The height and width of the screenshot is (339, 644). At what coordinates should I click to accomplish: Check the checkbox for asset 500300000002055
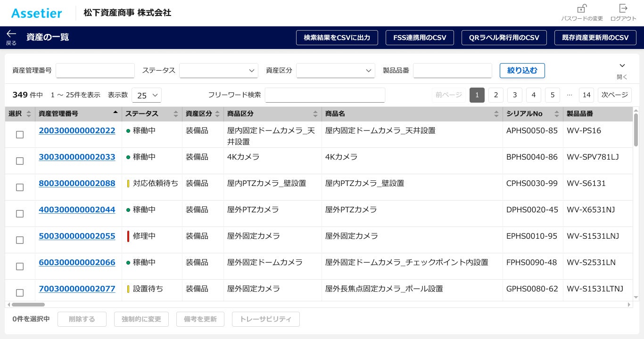[19, 240]
